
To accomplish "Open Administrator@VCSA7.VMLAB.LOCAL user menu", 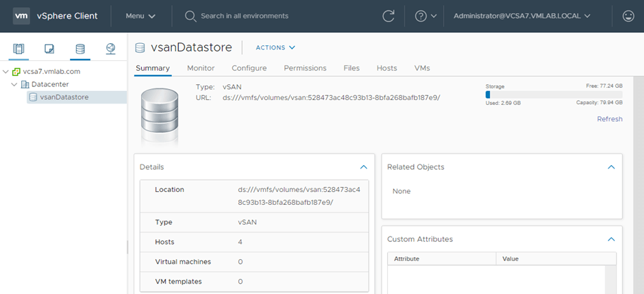I will tap(521, 16).
